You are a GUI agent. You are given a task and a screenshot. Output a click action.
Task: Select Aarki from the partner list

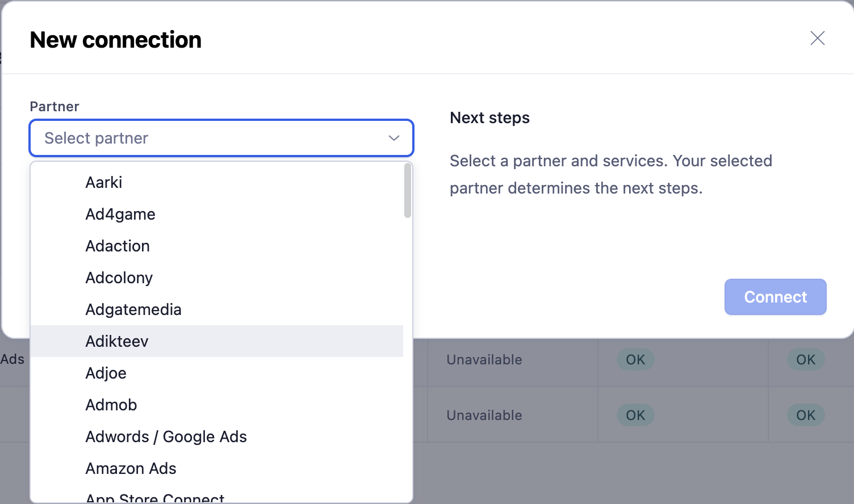[104, 182]
